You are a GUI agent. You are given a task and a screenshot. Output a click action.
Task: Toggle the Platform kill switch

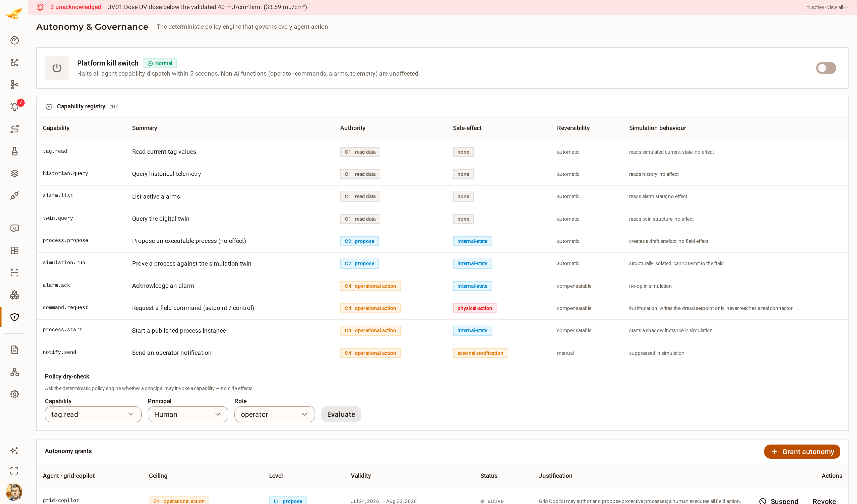(x=826, y=68)
